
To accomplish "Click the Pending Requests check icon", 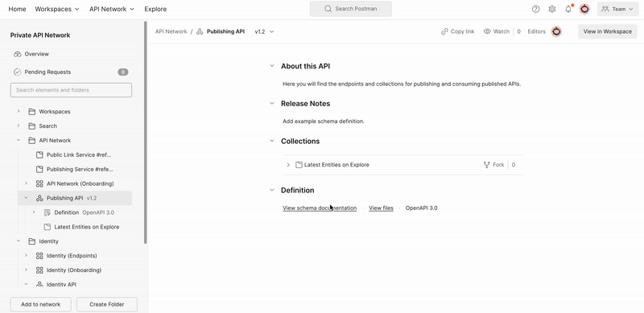I will pos(17,72).
